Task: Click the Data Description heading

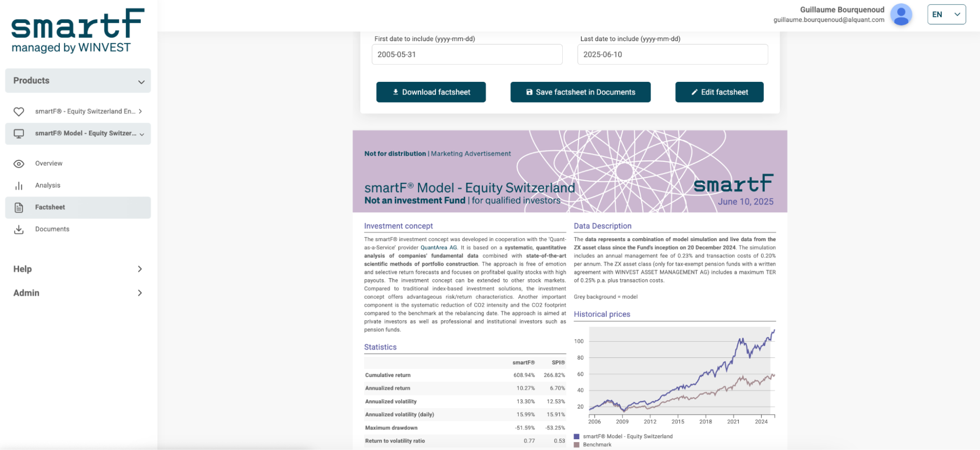Action: click(603, 226)
